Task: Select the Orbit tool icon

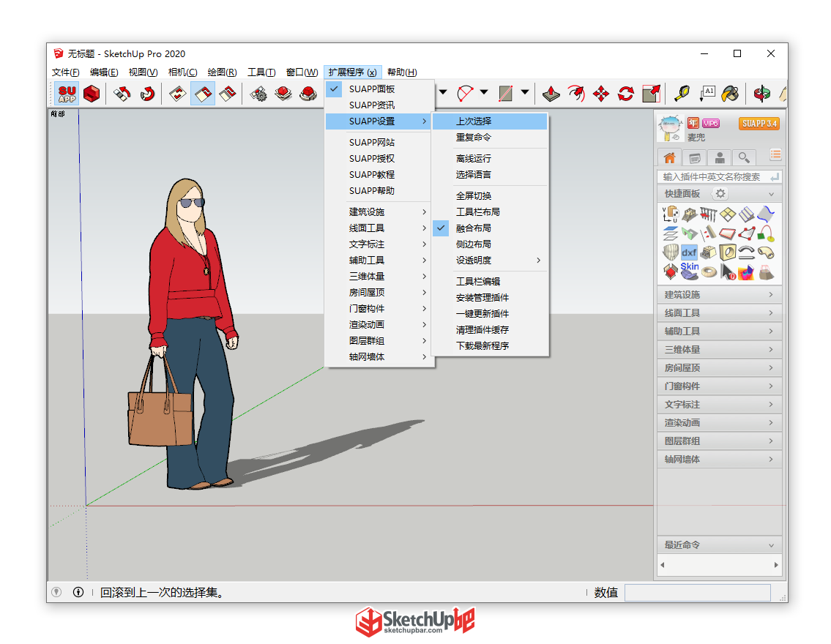Action: coord(761,94)
